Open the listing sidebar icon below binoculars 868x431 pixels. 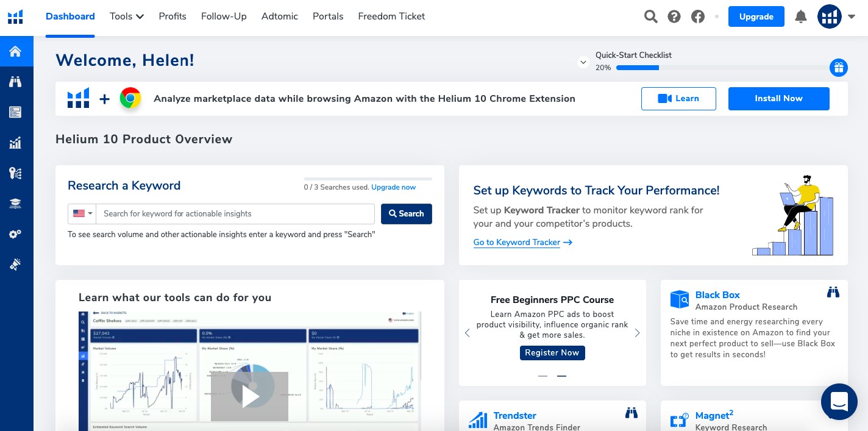click(x=15, y=112)
